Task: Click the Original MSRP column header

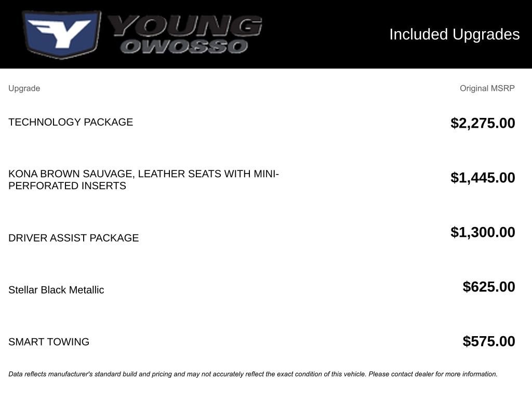Action: click(487, 88)
